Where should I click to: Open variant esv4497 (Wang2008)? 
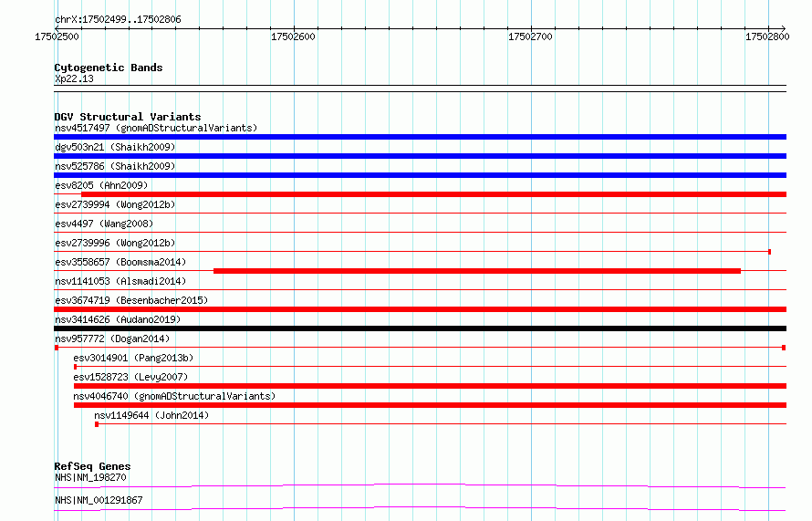click(104, 224)
